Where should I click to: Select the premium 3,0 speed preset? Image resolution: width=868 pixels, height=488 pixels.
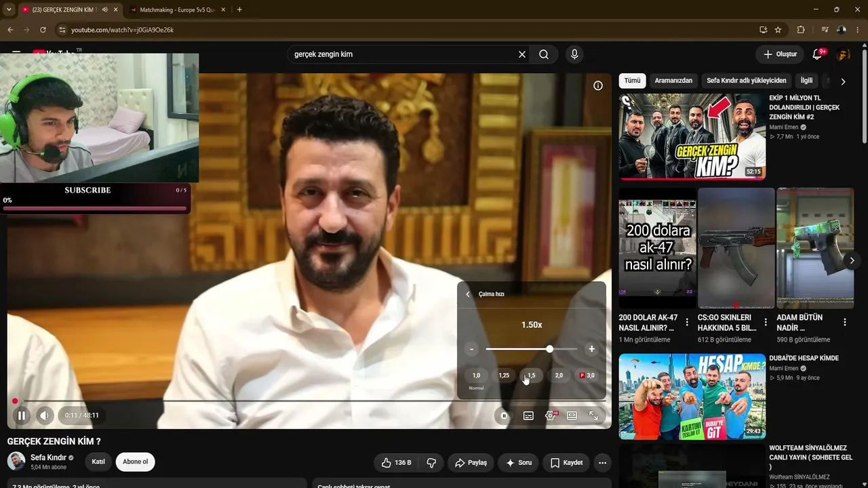coord(587,375)
